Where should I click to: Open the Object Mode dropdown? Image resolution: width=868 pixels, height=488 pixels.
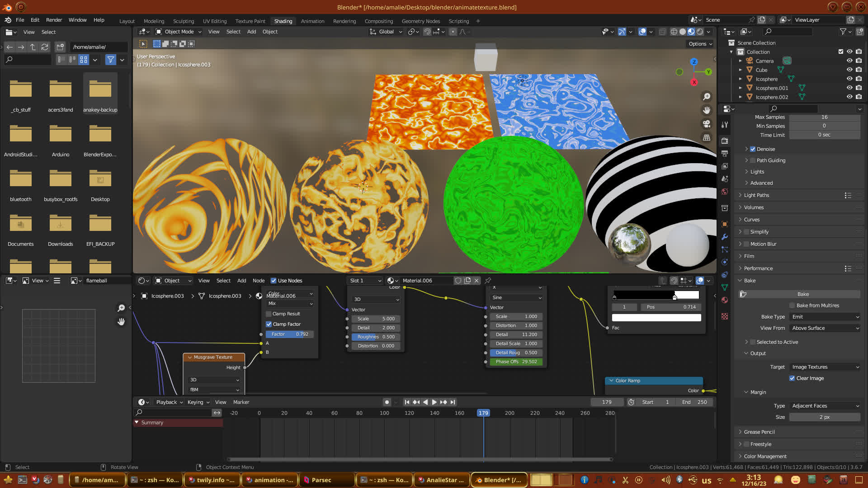(179, 32)
